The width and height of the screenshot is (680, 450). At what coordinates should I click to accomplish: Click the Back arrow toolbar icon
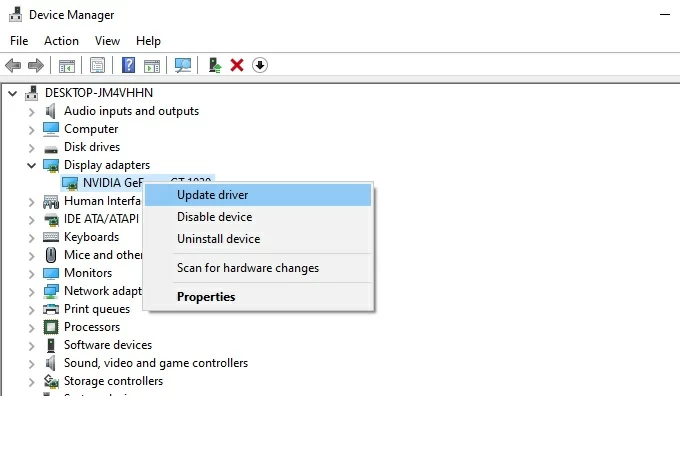(13, 65)
